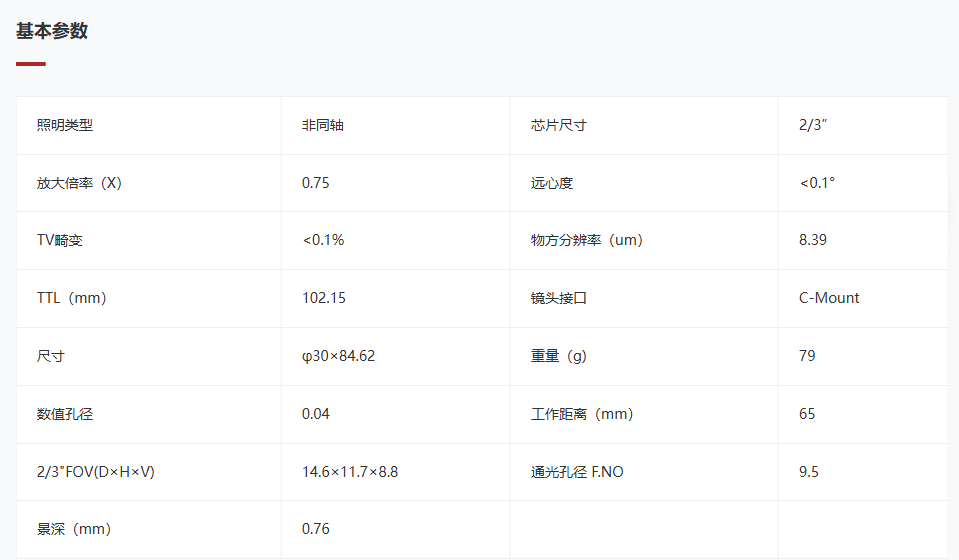959x560 pixels.
Task: Click the 65 working distance value
Action: coord(807,414)
